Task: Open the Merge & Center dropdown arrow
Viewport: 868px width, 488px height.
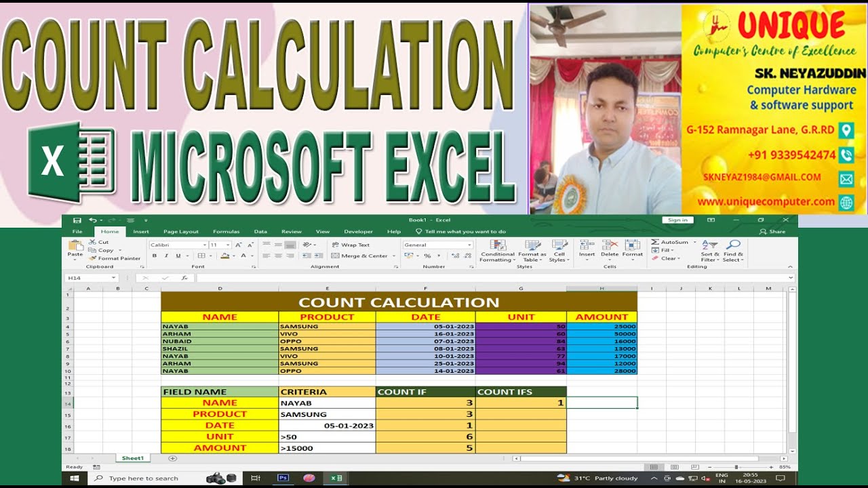Action: (394, 256)
